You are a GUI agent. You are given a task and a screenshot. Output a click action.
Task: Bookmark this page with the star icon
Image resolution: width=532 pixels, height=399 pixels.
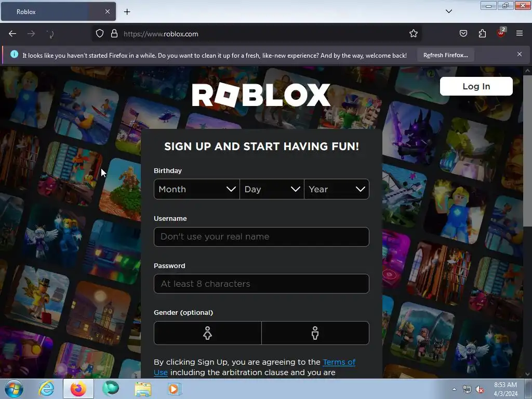click(413, 34)
